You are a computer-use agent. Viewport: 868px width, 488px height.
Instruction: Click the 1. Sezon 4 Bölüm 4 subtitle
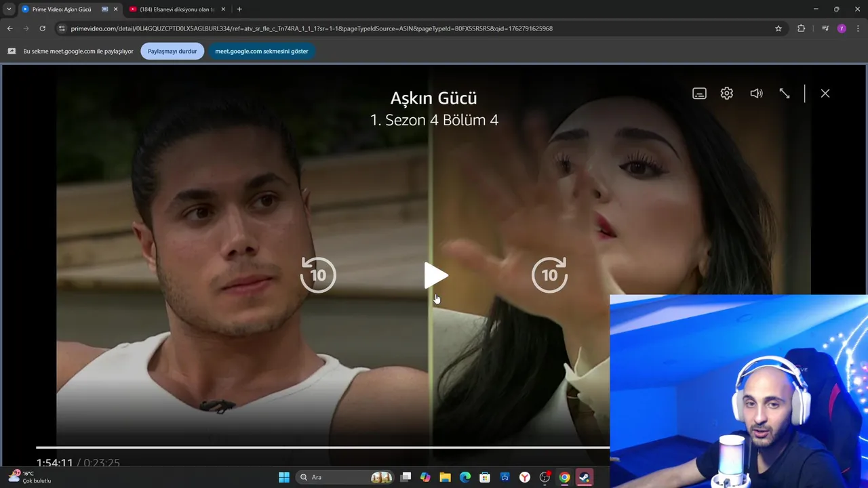pos(434,120)
